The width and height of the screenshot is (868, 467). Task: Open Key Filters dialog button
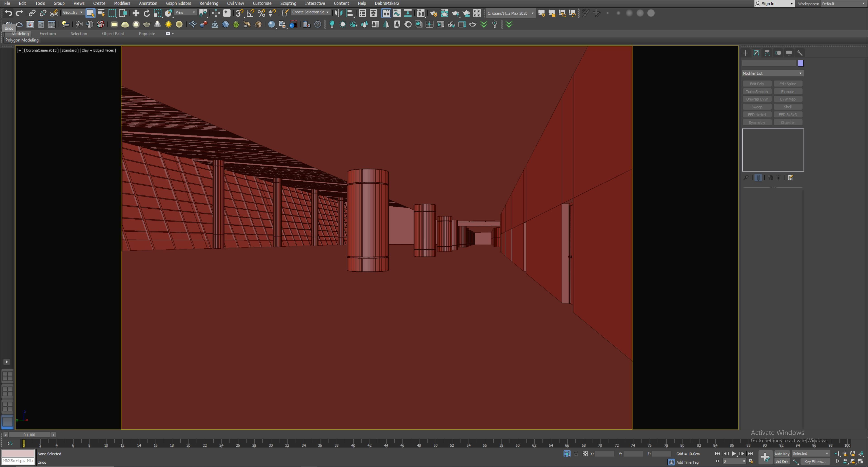click(815, 462)
